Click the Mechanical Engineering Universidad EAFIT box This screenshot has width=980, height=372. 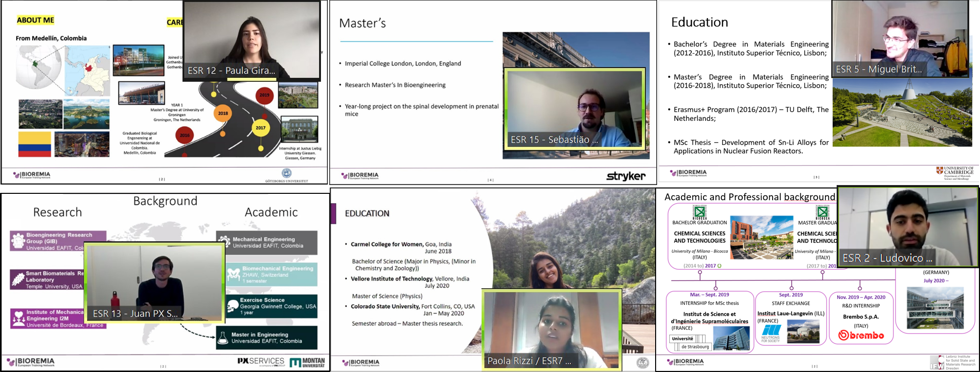(267, 243)
